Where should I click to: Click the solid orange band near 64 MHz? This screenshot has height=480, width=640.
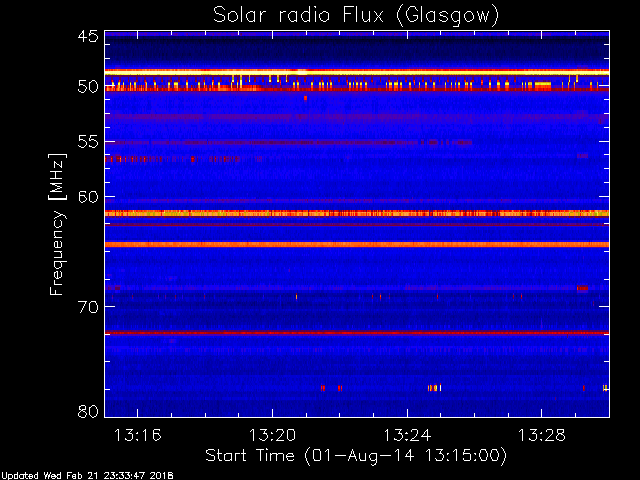point(357,244)
